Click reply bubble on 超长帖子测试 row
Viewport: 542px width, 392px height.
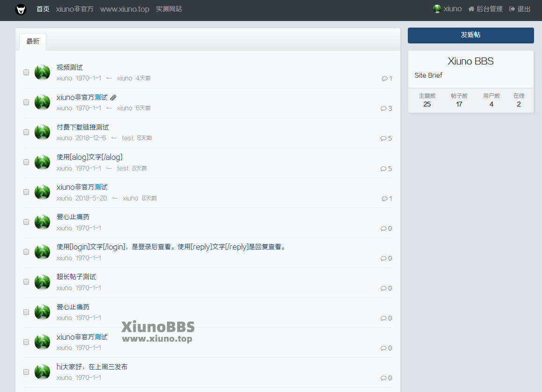[383, 288]
